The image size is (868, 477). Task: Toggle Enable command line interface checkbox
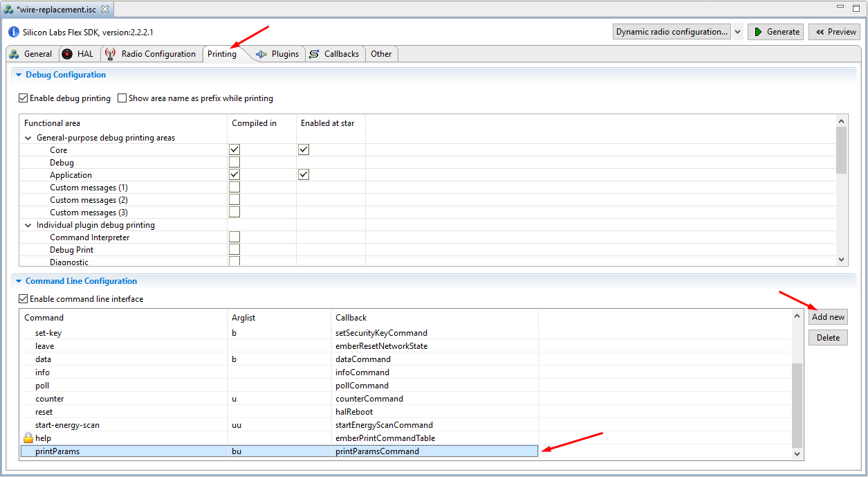[x=24, y=299]
